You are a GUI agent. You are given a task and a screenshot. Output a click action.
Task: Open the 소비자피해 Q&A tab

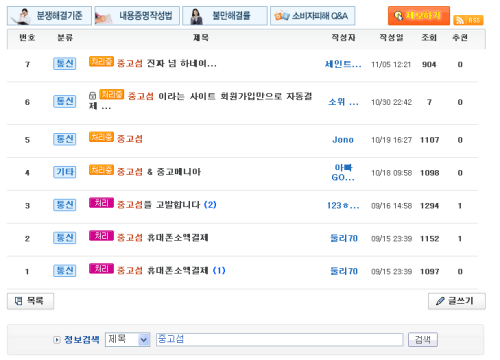coord(312,16)
